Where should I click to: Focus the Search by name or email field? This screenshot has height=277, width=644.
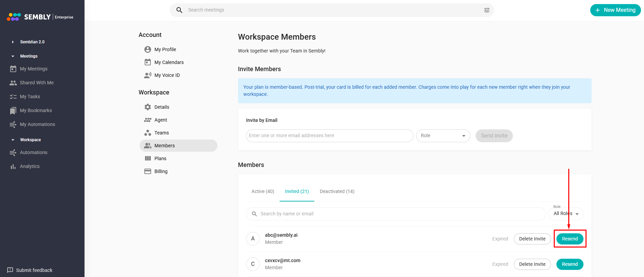point(396,214)
